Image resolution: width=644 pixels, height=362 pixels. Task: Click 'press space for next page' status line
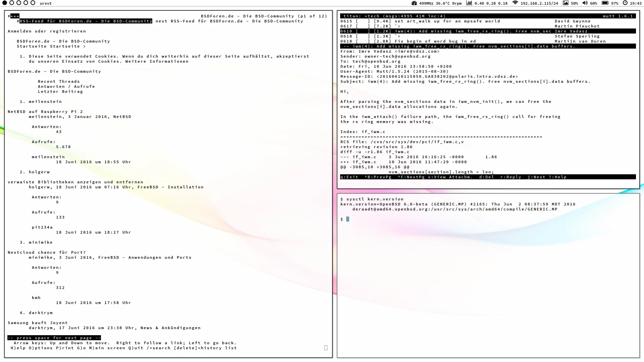pyautogui.click(x=54, y=338)
